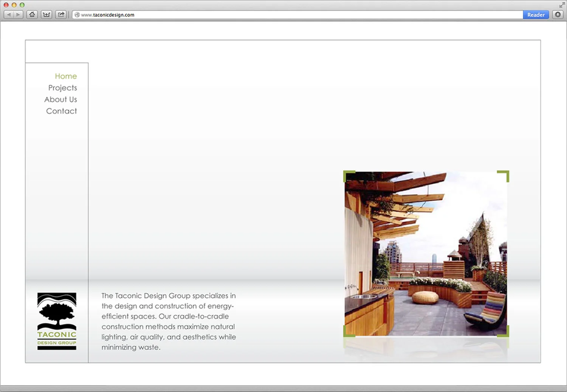The image size is (567, 392).
Task: Activate the Reader button
Action: pyautogui.click(x=536, y=15)
